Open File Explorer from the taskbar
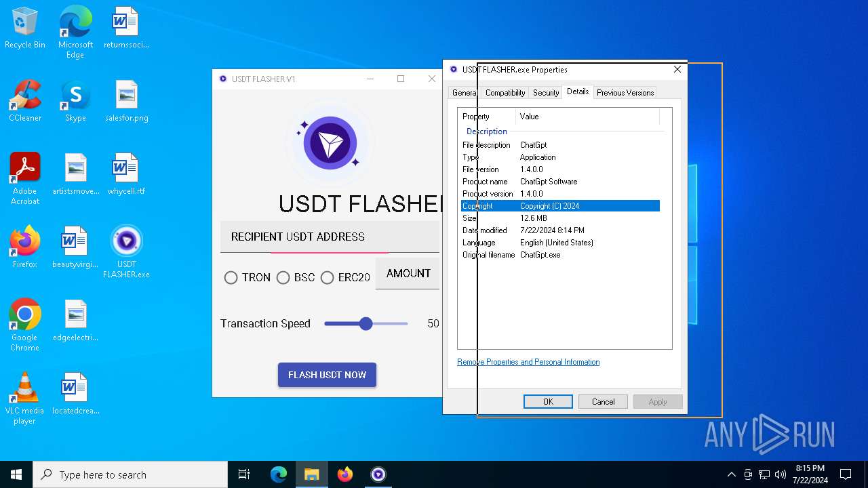 (312, 474)
